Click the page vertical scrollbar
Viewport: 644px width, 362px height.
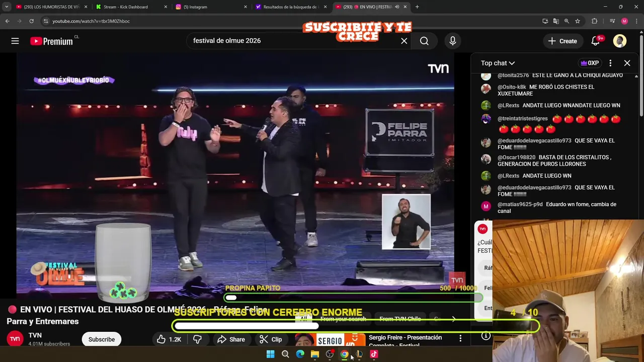641,75
